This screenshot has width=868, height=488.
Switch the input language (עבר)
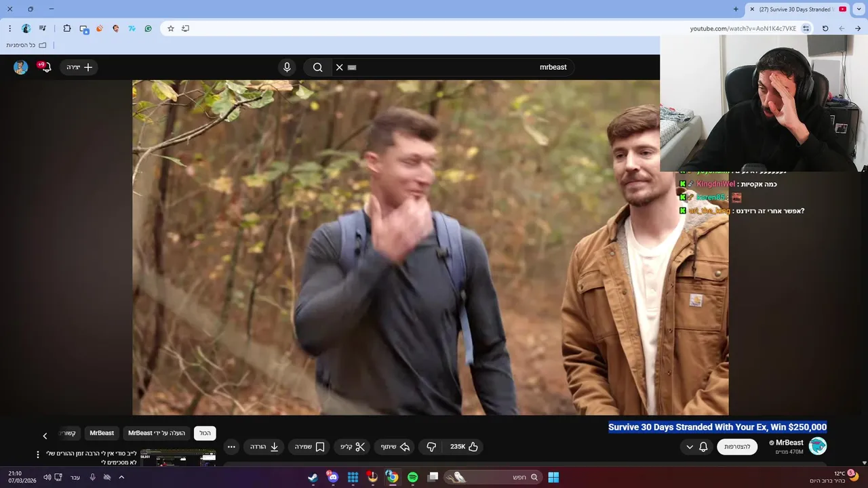[x=75, y=477]
